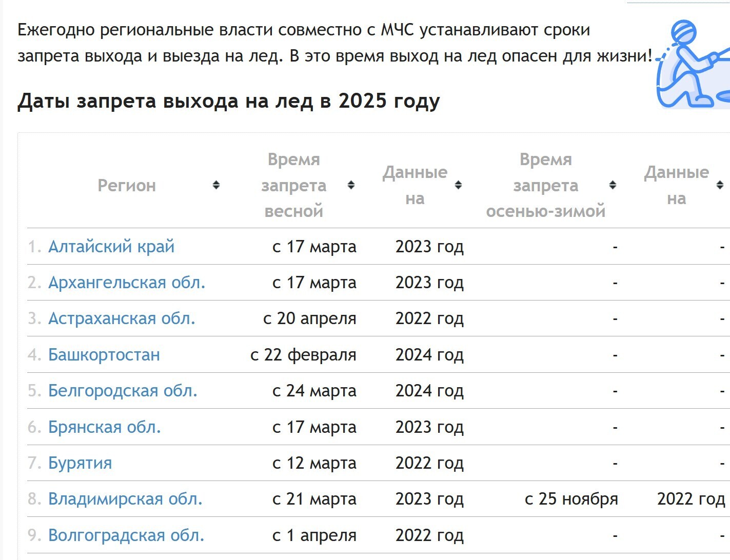Sort by first Данные на column arrows
Image resolution: width=730 pixels, height=560 pixels.
[x=458, y=185]
